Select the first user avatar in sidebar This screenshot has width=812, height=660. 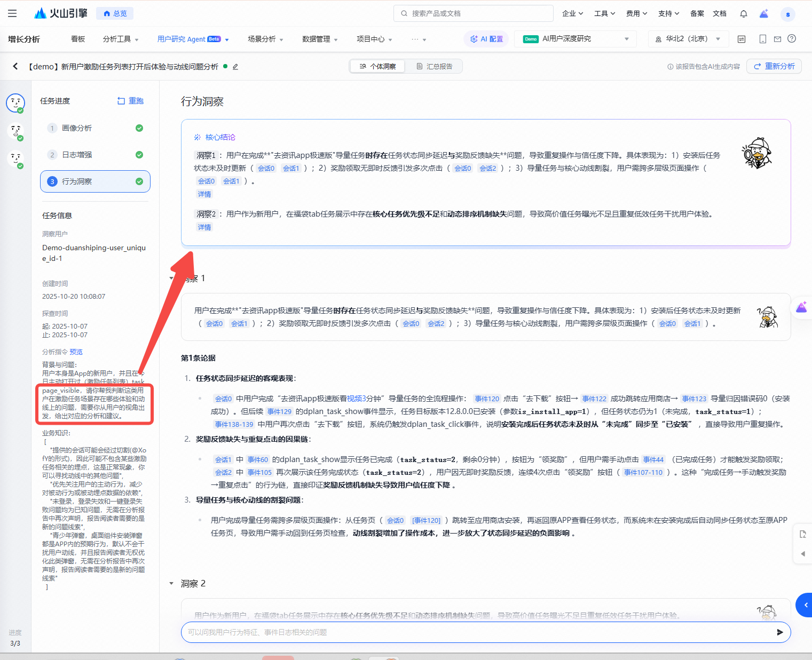(15, 103)
